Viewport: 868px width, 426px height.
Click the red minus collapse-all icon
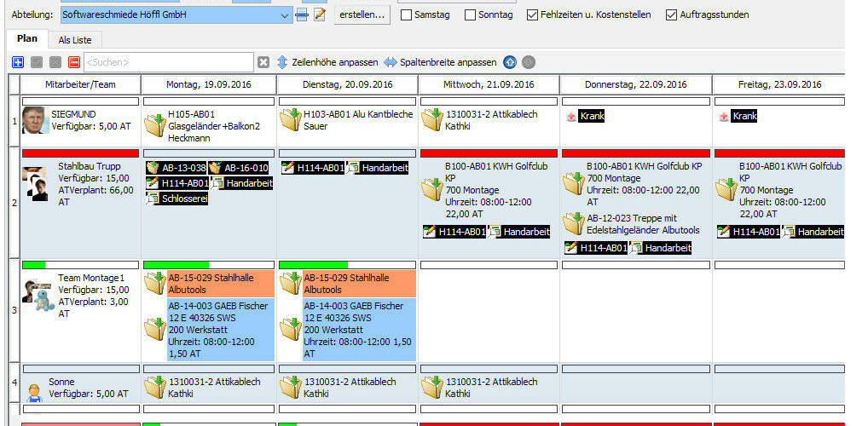pyautogui.click(x=74, y=62)
